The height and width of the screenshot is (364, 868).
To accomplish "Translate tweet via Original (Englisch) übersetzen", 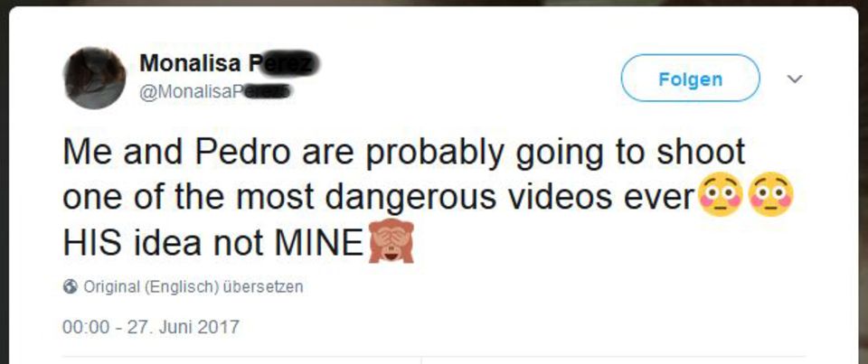I will (x=193, y=287).
